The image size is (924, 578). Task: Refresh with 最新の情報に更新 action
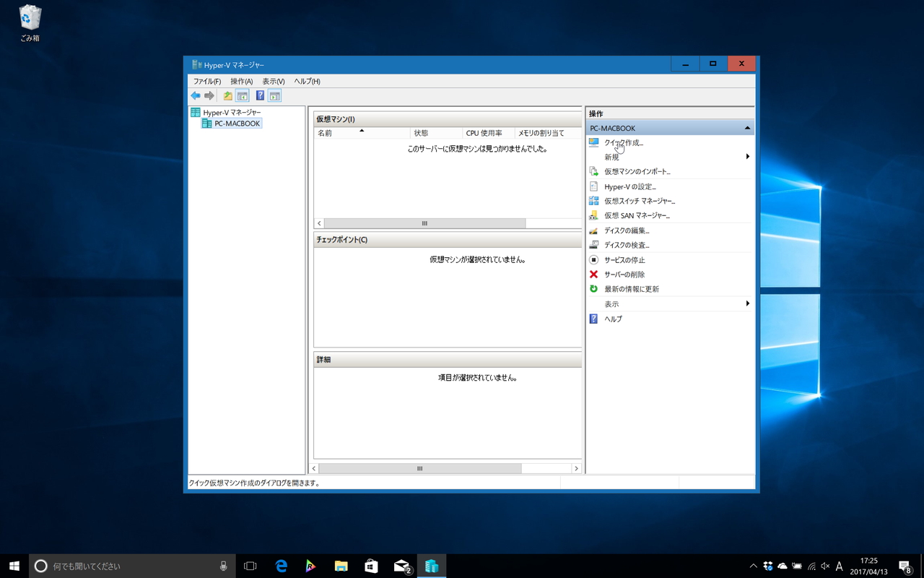coord(632,289)
